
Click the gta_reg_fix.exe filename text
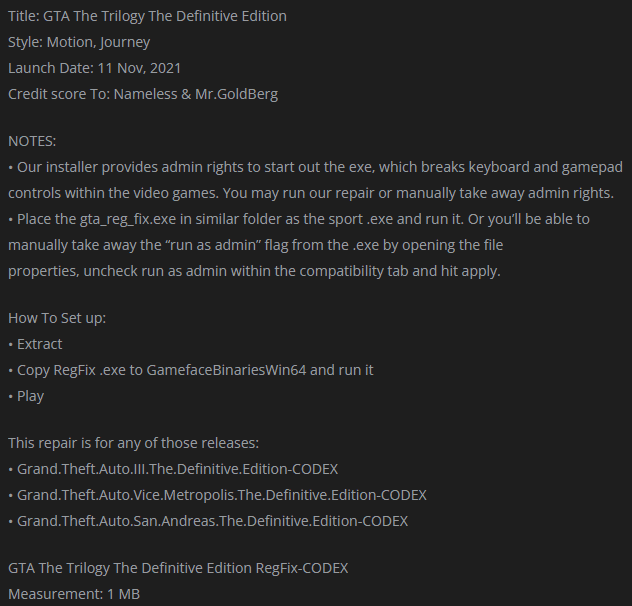128,220
